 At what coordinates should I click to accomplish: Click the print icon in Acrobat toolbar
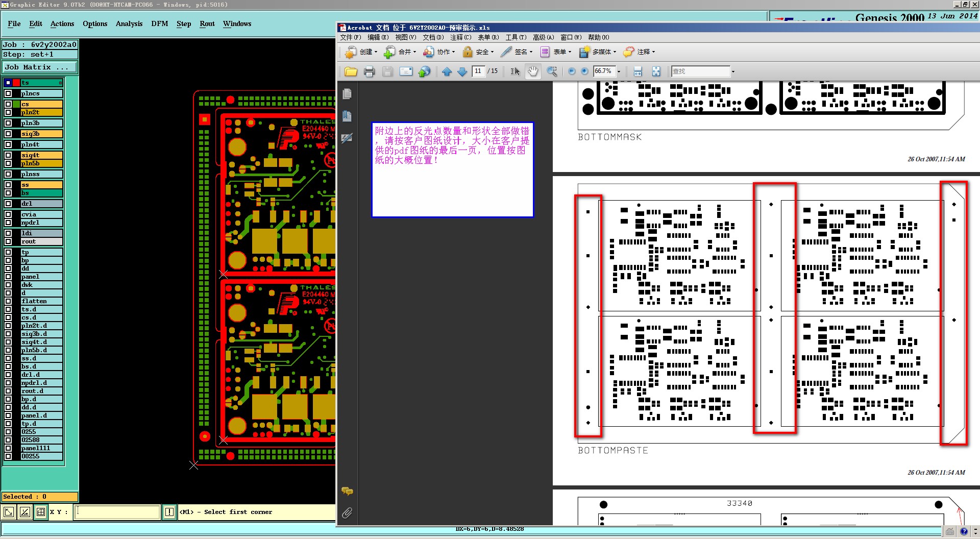(369, 72)
